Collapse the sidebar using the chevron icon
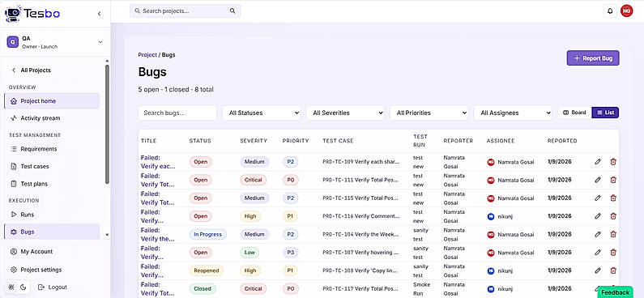Image resolution: width=644 pixels, height=298 pixels. 99,14
